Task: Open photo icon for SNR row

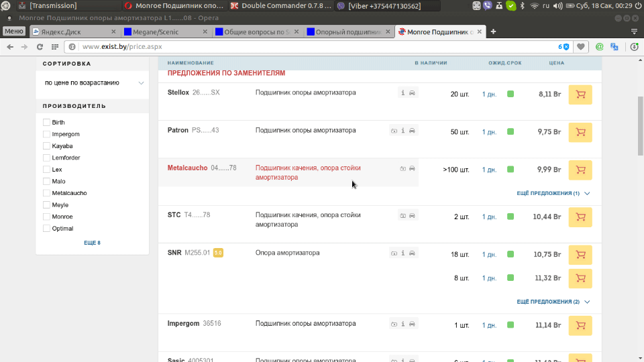Action: click(x=394, y=253)
